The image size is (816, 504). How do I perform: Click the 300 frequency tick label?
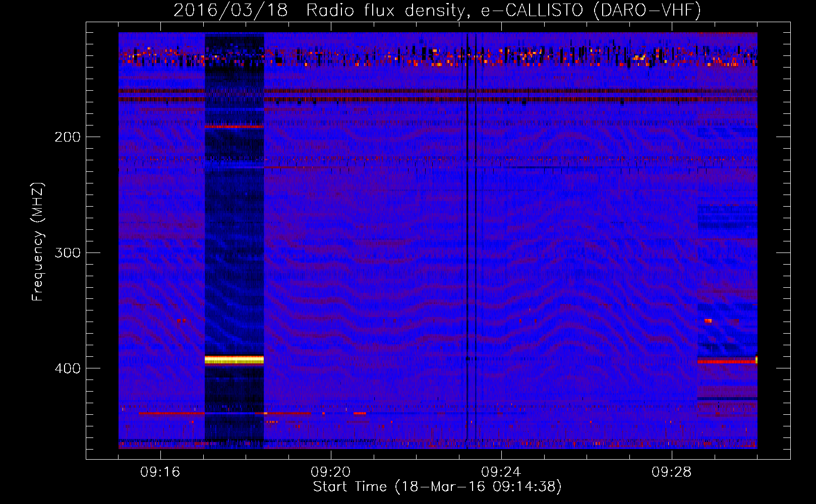click(68, 253)
